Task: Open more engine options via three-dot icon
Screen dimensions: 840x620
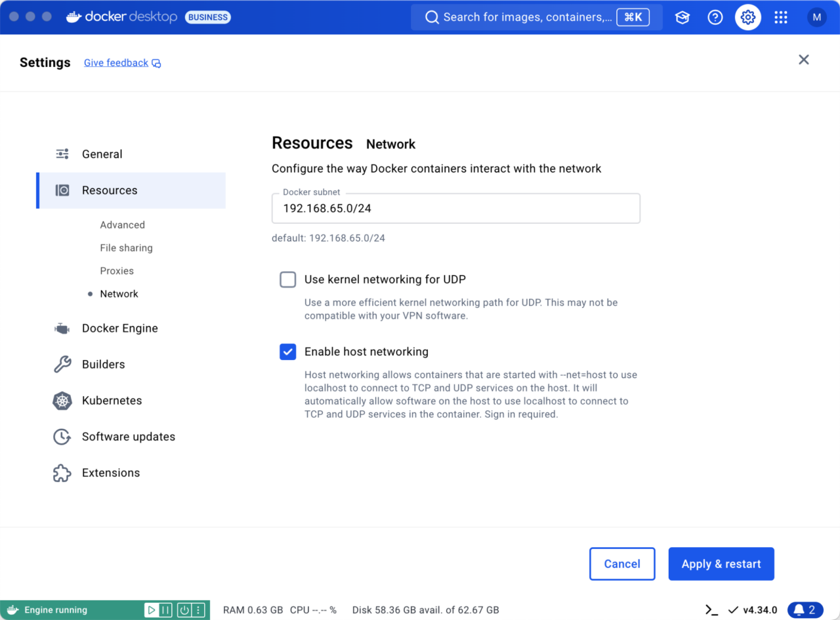Action: coord(199,609)
